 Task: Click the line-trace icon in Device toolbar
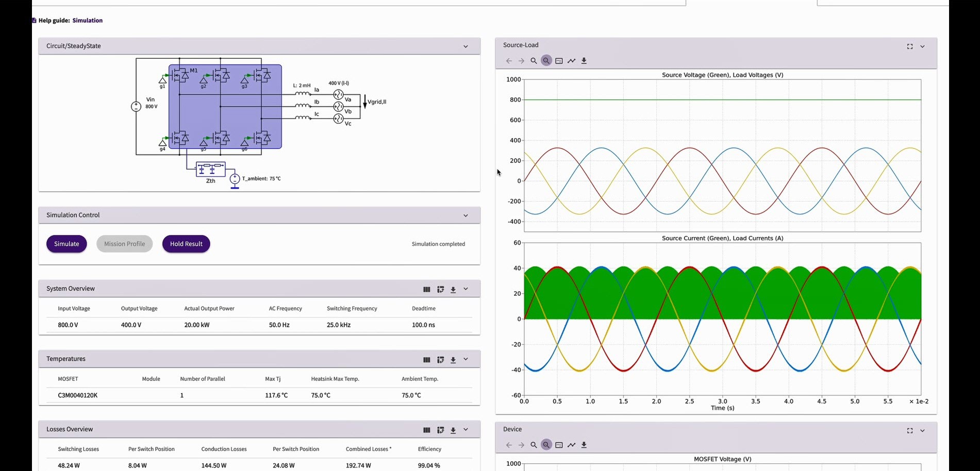click(x=571, y=445)
